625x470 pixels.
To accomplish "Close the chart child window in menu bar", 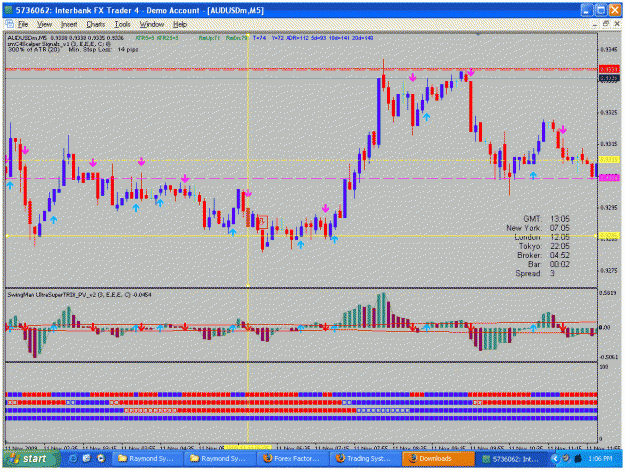I will point(617,24).
